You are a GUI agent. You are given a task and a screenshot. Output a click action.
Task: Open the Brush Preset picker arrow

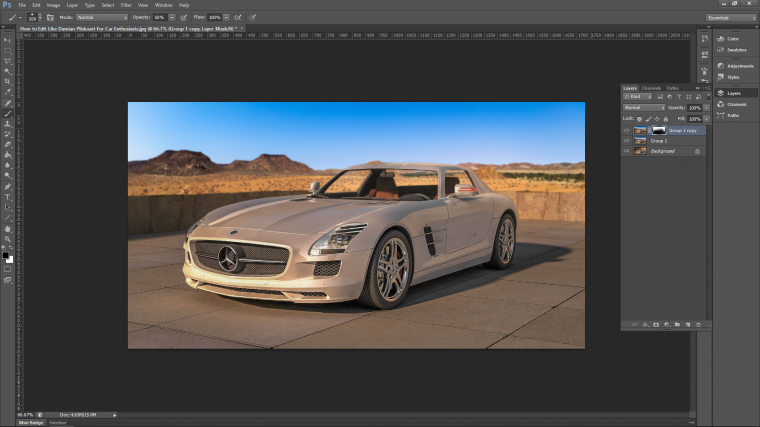click(40, 17)
